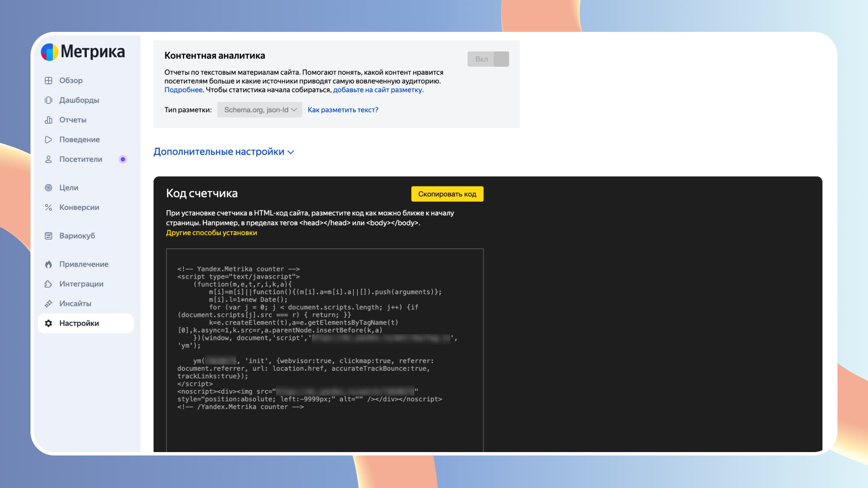Click the Скопировать код button
Image resolution: width=868 pixels, height=488 pixels.
click(x=447, y=194)
